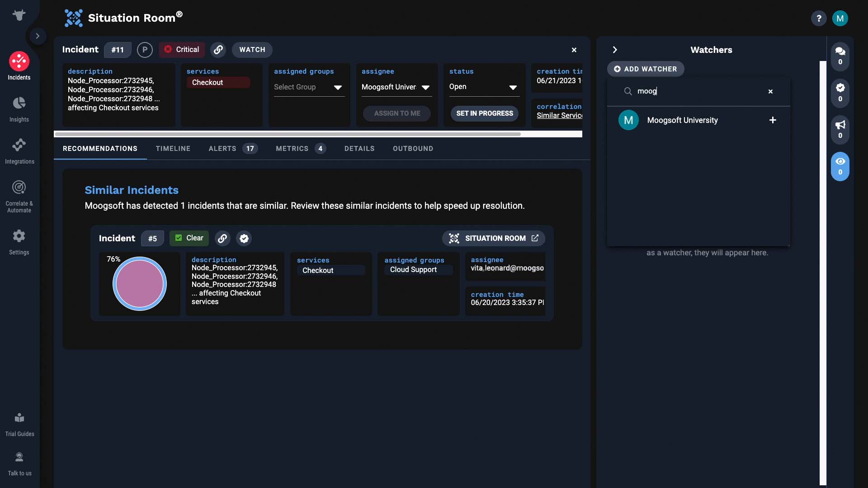Screen dimensions: 868x488
Task: Add Moogsoft University as watcher
Action: (x=773, y=120)
